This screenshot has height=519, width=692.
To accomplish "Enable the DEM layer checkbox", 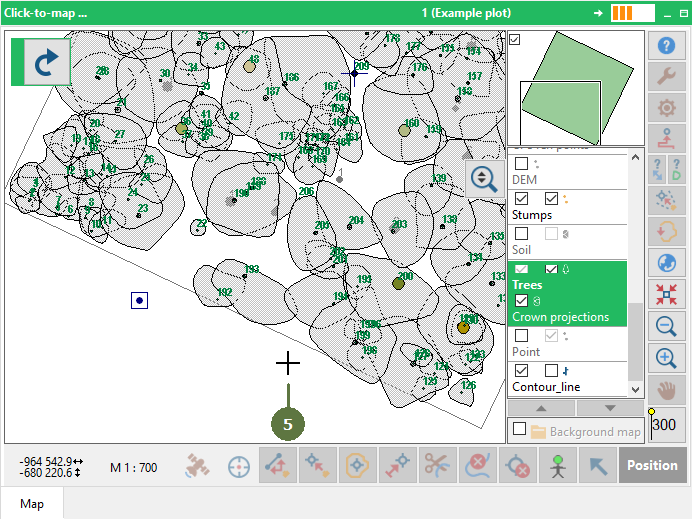I will pos(521,164).
